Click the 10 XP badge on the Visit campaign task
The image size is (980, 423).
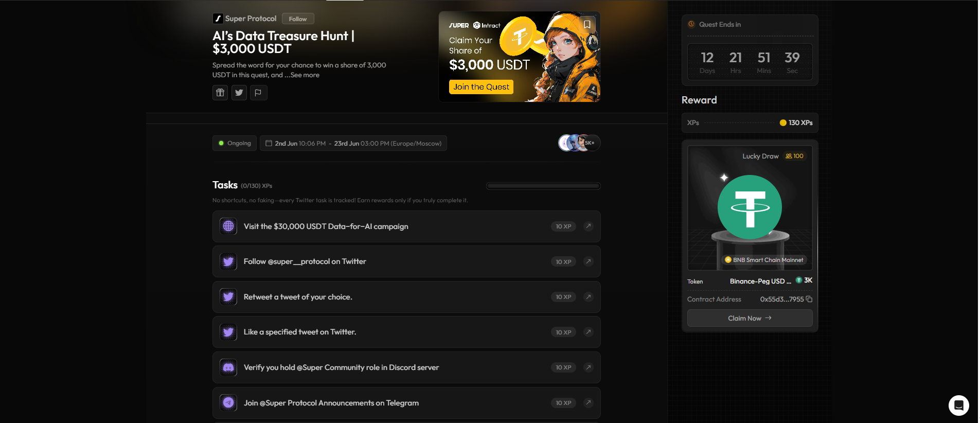point(563,226)
